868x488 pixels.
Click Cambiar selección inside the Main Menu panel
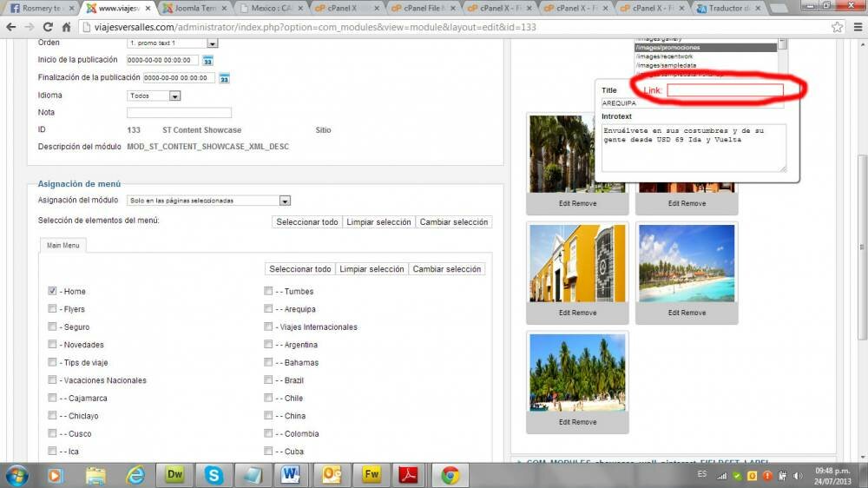[x=446, y=269]
